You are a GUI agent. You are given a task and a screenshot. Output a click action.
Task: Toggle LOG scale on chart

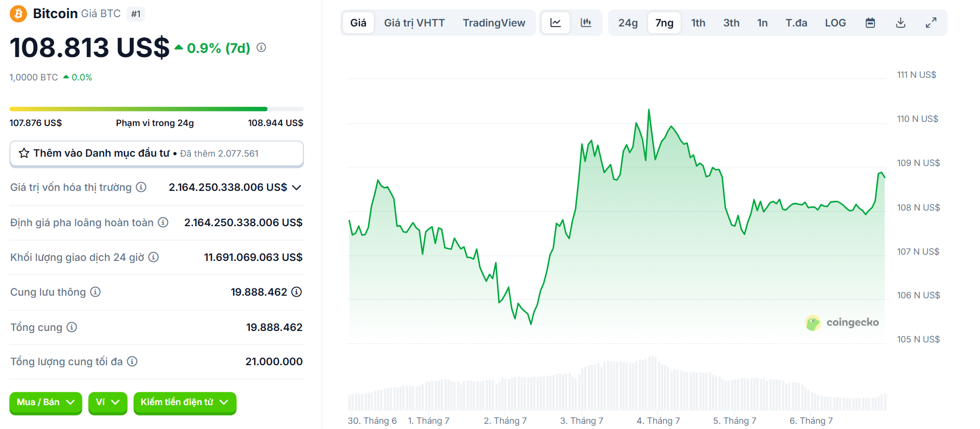pyautogui.click(x=835, y=23)
